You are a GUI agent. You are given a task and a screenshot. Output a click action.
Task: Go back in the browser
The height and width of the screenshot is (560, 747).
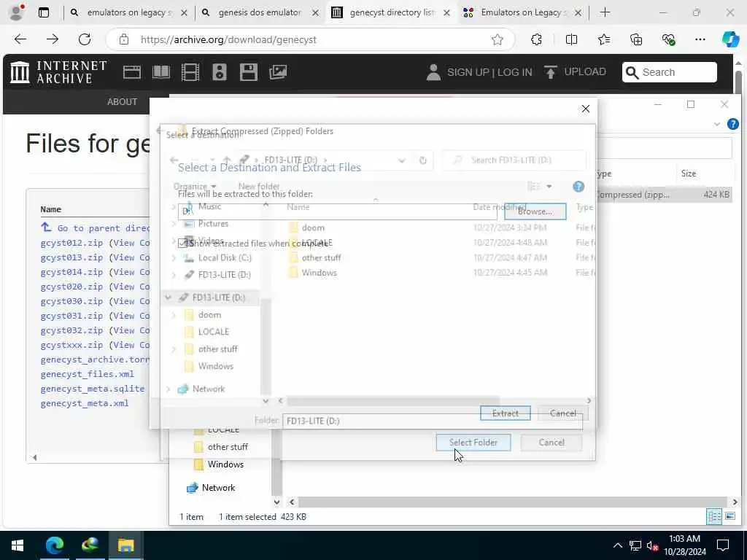pos(20,39)
